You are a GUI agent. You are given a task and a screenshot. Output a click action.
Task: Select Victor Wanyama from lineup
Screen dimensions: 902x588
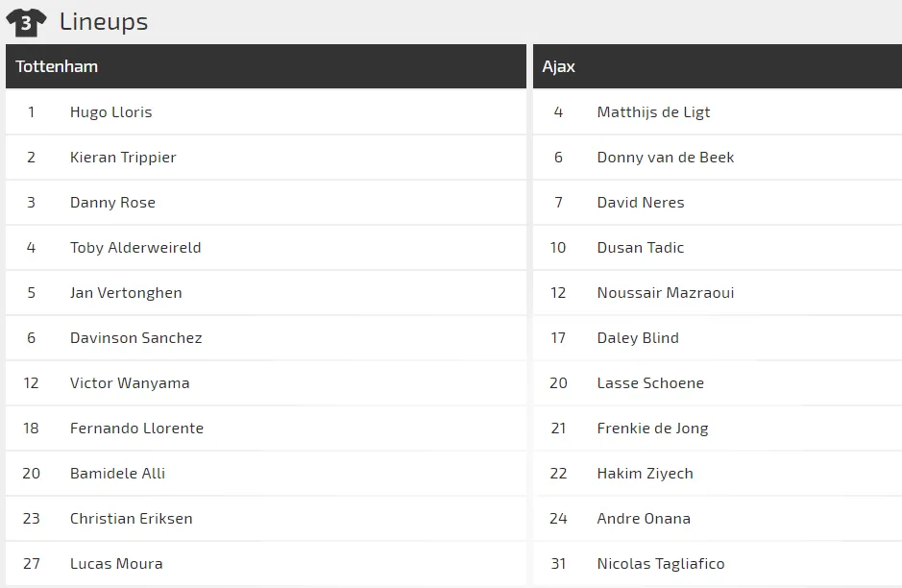(130, 383)
